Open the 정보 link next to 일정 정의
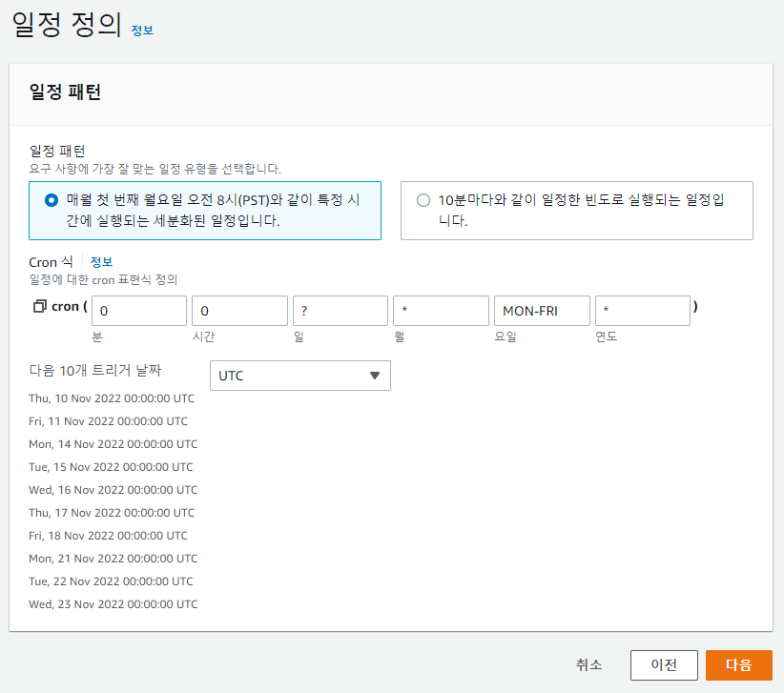784x693 pixels. 142,31
